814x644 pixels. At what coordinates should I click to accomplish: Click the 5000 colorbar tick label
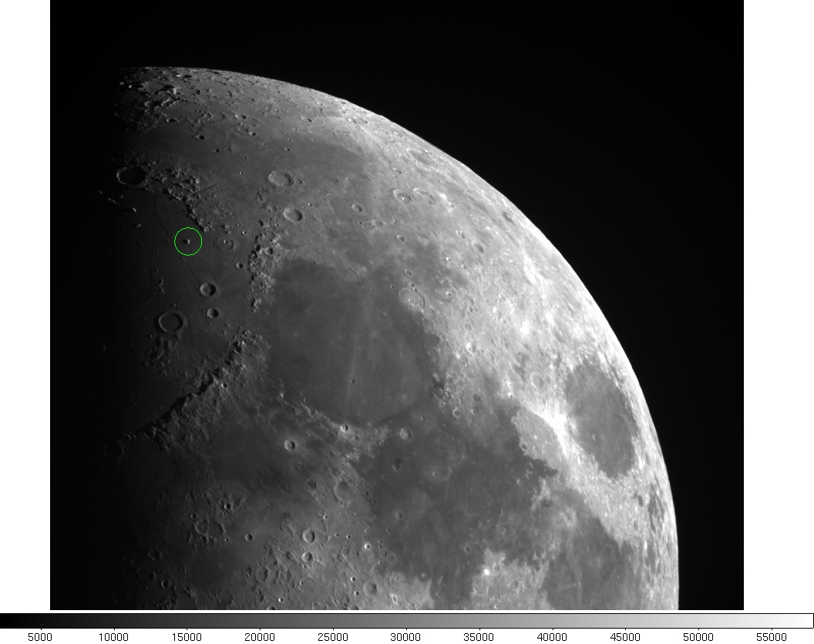point(39,637)
